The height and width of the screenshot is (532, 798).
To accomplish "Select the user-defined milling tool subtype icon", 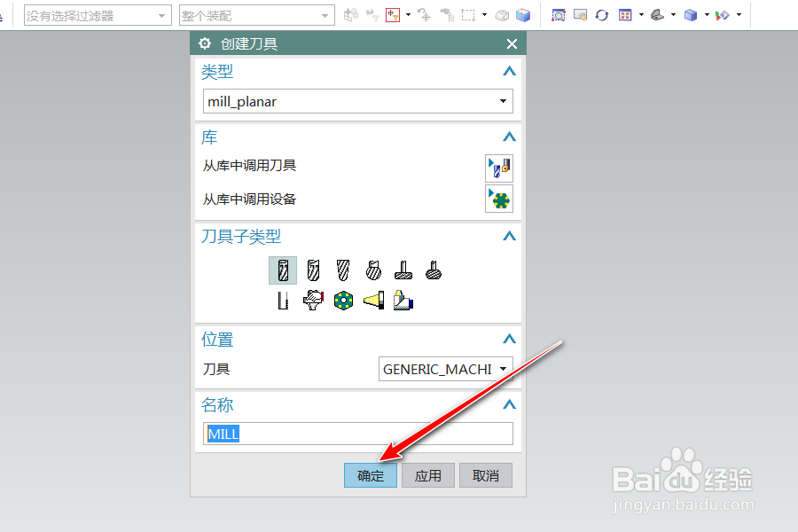I will (313, 301).
